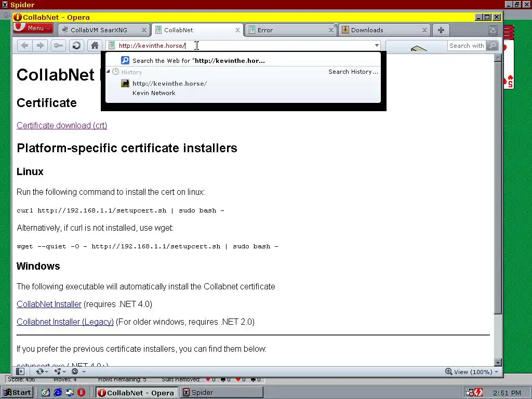This screenshot has width=532, height=399.
Task: Switch to Spider in the taskbar
Action: (221, 393)
